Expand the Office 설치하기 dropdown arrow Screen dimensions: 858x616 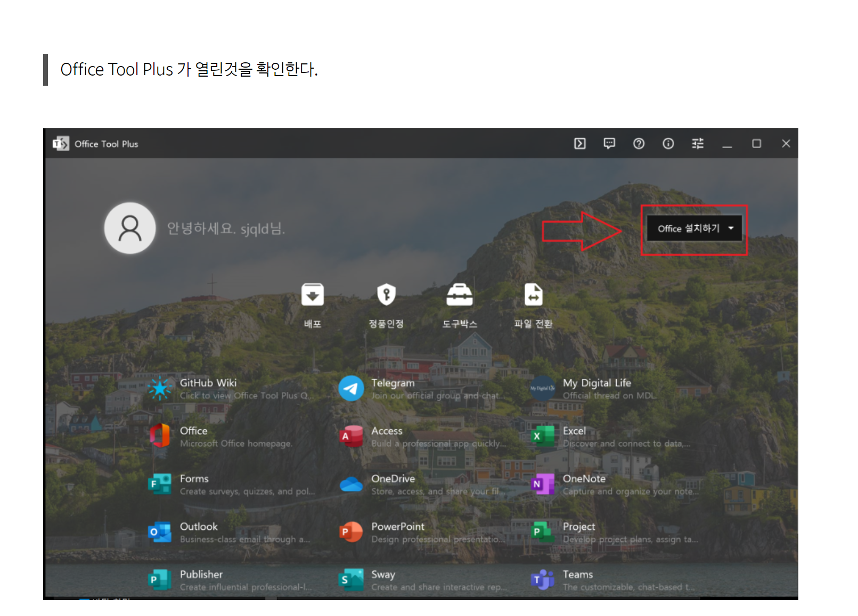click(x=731, y=228)
